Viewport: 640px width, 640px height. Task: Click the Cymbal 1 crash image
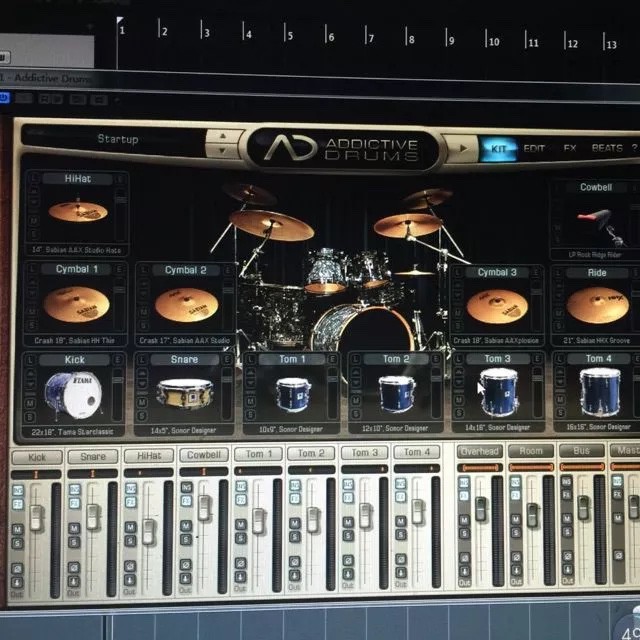pyautogui.click(x=76, y=303)
